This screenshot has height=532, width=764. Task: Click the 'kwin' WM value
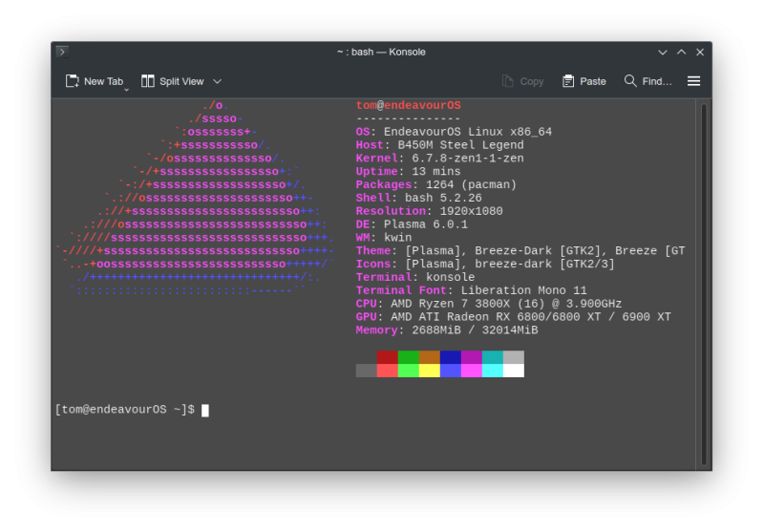coord(398,238)
